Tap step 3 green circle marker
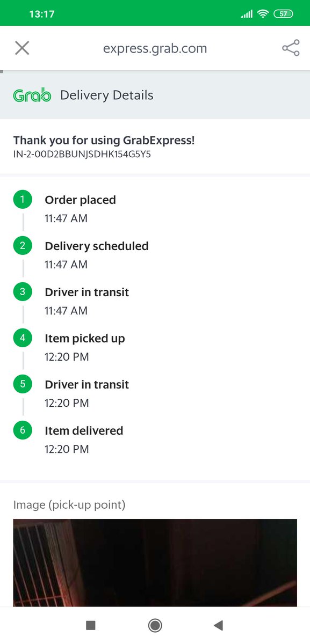The height and width of the screenshot is (644, 310). (x=23, y=292)
